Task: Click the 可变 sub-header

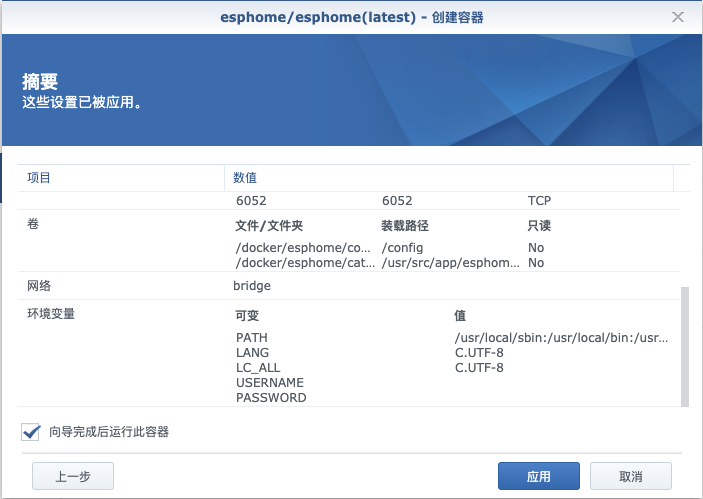Action: 247,316
